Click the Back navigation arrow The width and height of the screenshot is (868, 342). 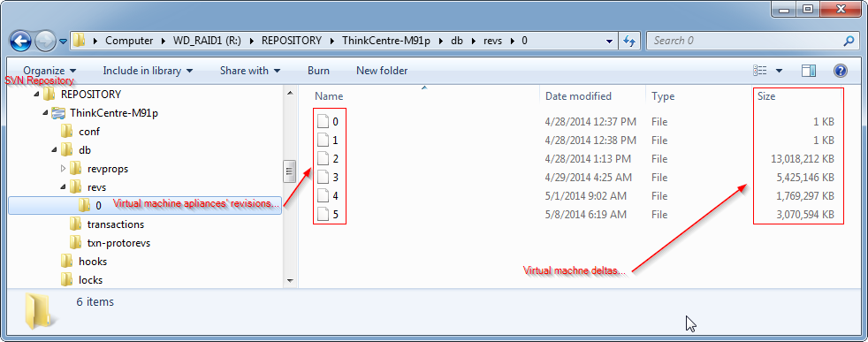[x=20, y=41]
